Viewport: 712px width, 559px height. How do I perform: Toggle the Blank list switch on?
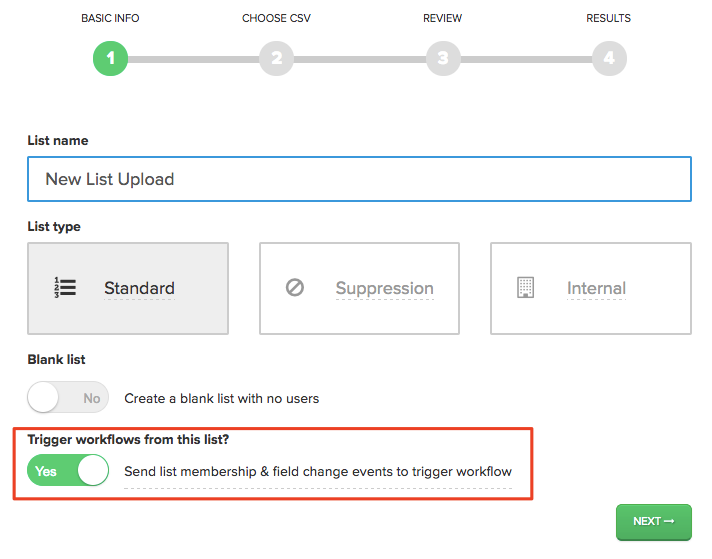[x=68, y=397]
